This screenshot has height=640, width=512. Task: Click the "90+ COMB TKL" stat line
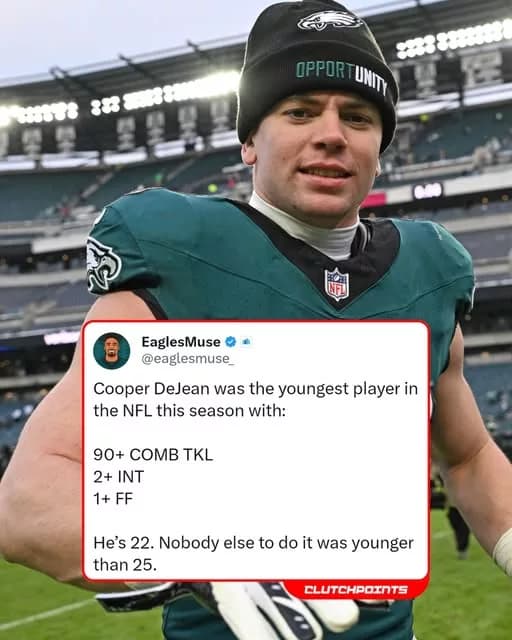coord(153,455)
